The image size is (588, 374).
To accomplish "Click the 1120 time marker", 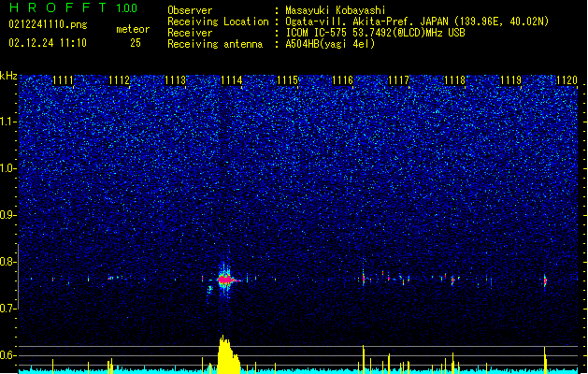I will (x=566, y=80).
